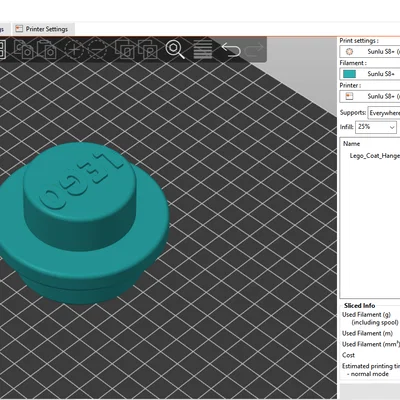Select Lego_Coat_Hanger in the object list
Image resolution: width=400 pixels, height=400 pixels.
click(x=373, y=156)
